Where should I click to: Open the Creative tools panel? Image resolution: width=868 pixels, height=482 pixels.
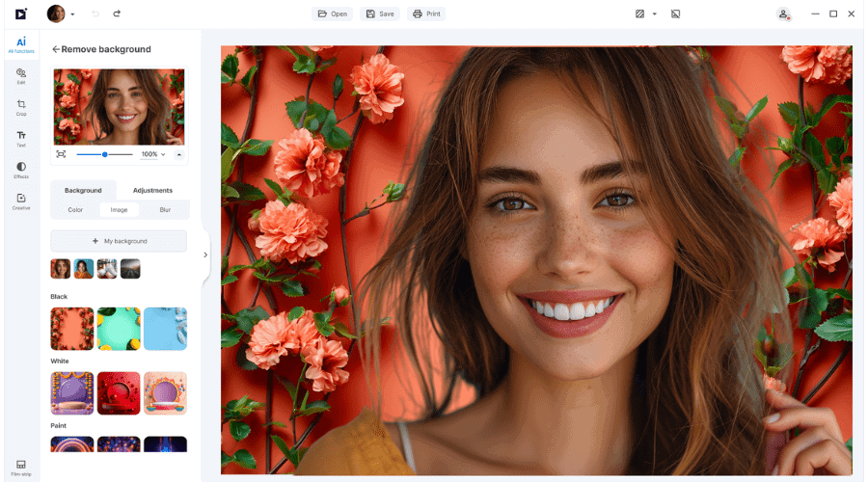click(x=21, y=201)
